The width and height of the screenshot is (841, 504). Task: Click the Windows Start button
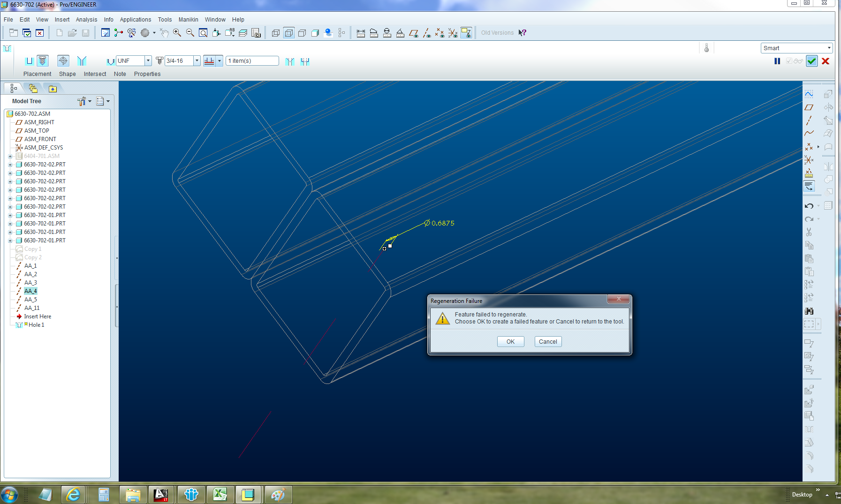(x=9, y=495)
